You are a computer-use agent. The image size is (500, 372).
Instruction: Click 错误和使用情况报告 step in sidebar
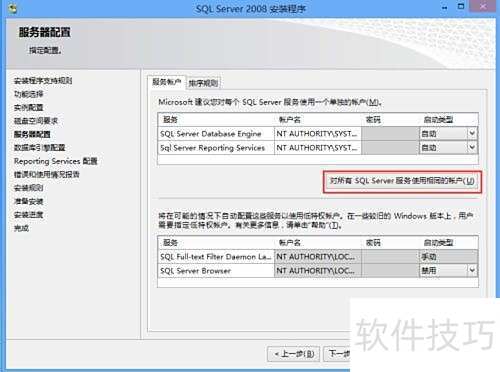(47, 174)
